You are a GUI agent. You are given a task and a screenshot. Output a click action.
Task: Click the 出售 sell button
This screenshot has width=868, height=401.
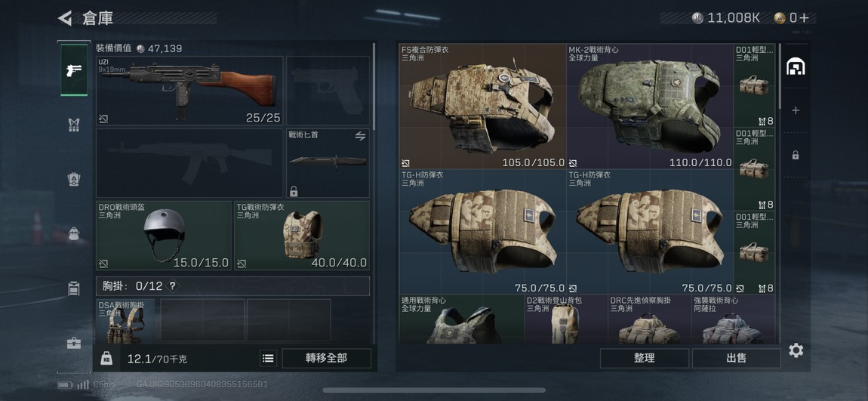click(736, 359)
